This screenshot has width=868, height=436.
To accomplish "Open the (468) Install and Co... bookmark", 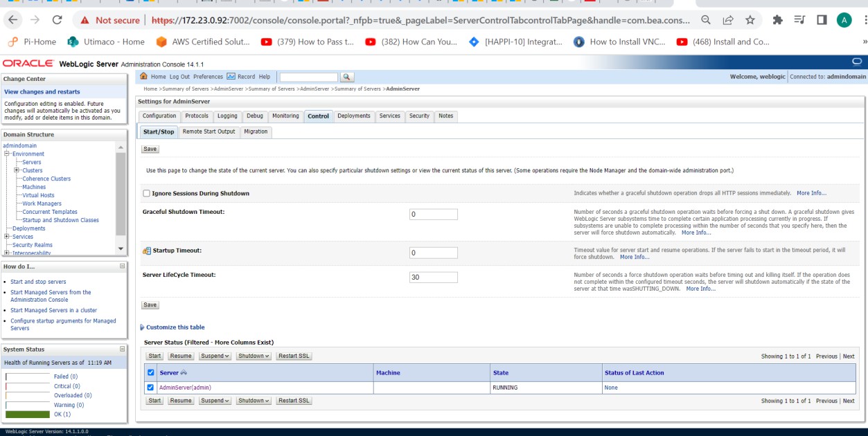I will pos(723,42).
